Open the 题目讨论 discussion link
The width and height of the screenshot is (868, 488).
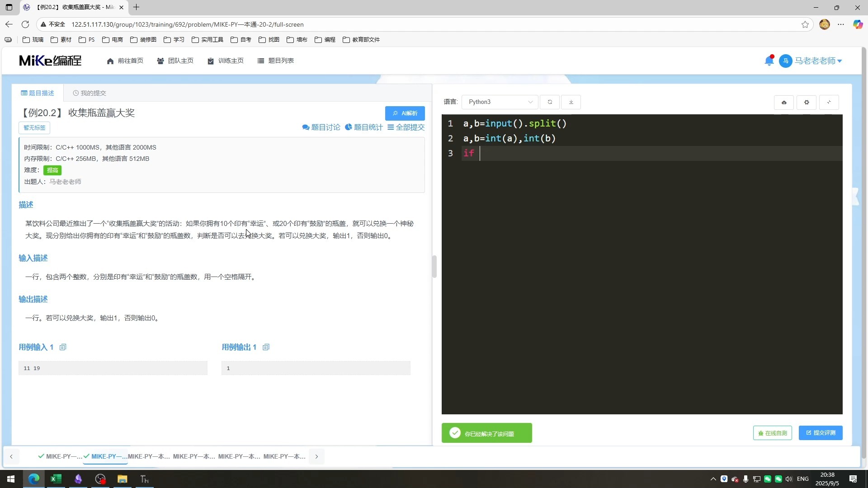321,127
